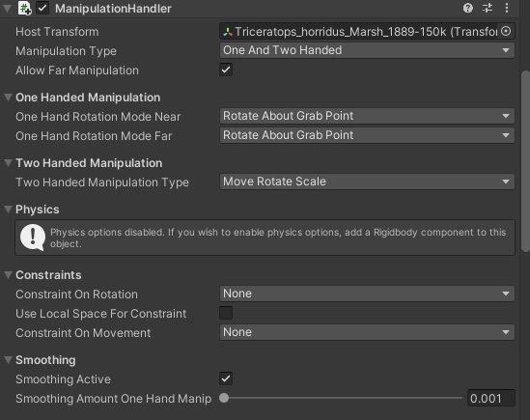This screenshot has width=530, height=420.
Task: Open One Hand Rotation Mode Near dropdown
Action: pos(367,116)
